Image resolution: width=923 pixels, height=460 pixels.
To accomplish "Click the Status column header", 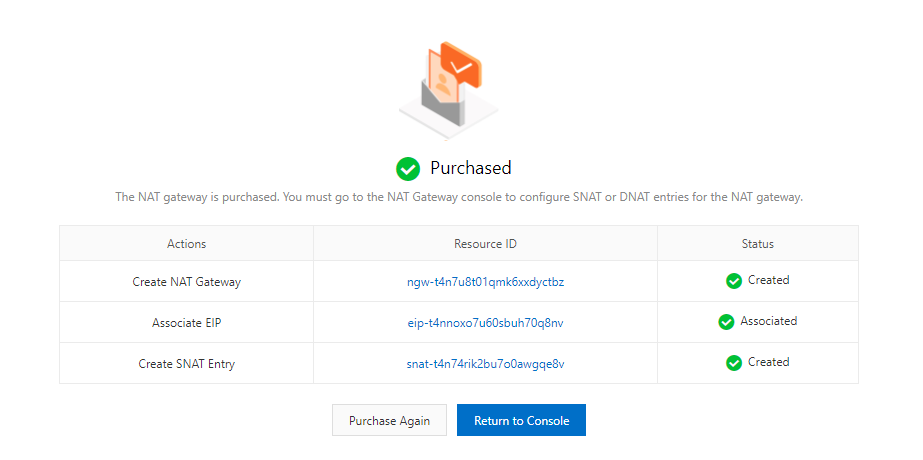I will tap(758, 244).
